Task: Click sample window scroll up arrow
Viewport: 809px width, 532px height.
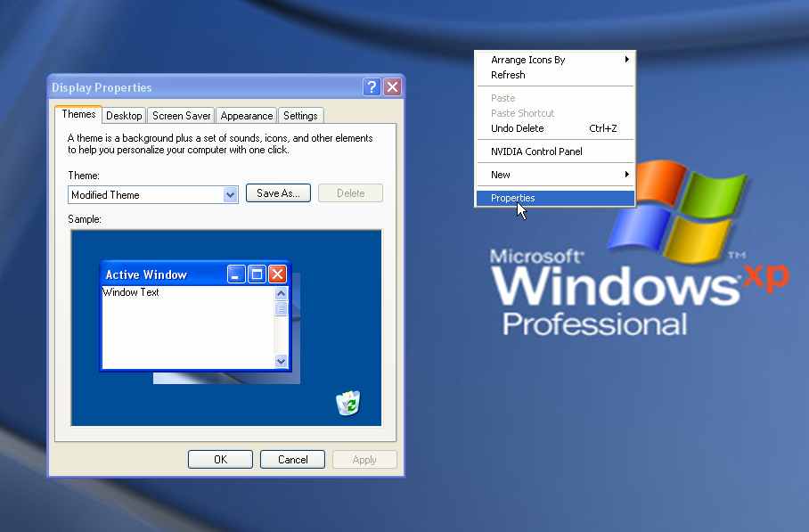Action: pos(282,293)
